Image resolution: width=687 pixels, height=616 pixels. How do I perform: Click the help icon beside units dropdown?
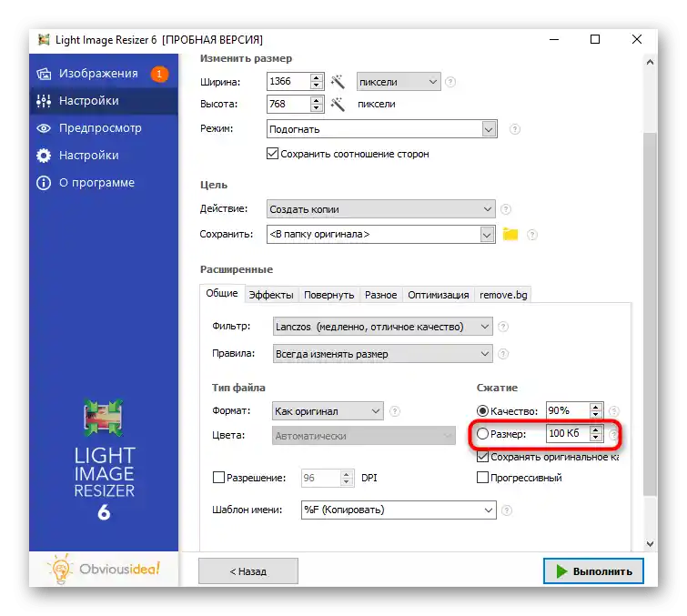450,82
